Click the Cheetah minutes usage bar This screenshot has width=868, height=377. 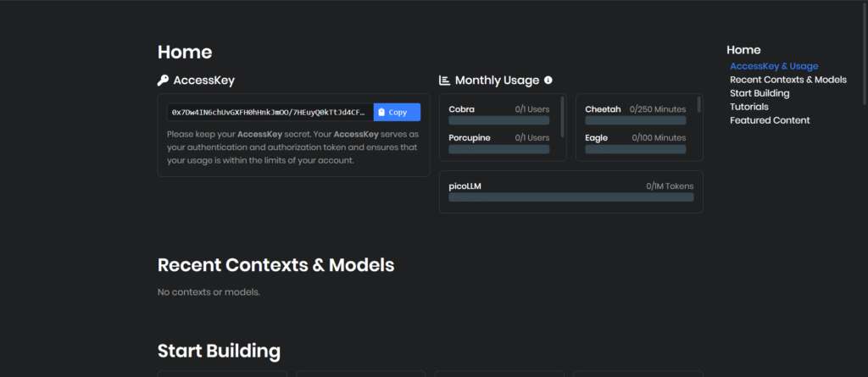click(x=635, y=121)
